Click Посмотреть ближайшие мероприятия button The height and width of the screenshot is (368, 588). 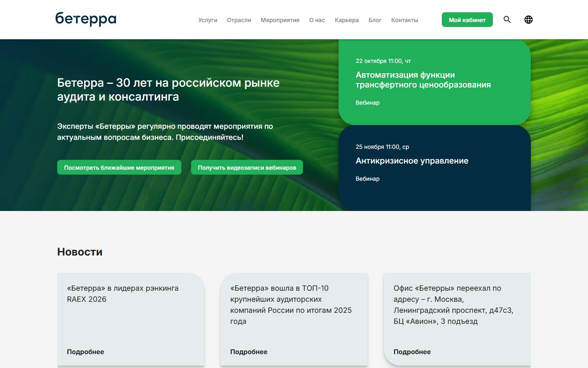click(x=119, y=167)
